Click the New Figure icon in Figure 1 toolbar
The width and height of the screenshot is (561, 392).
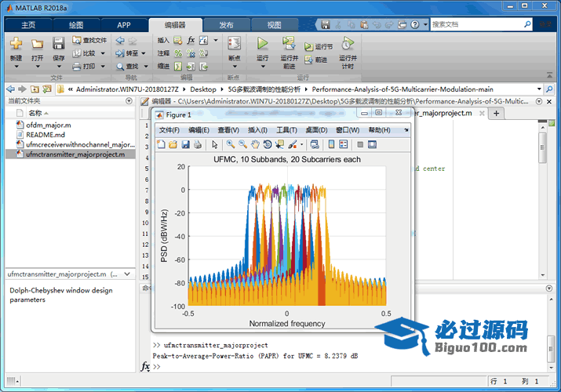coord(161,144)
